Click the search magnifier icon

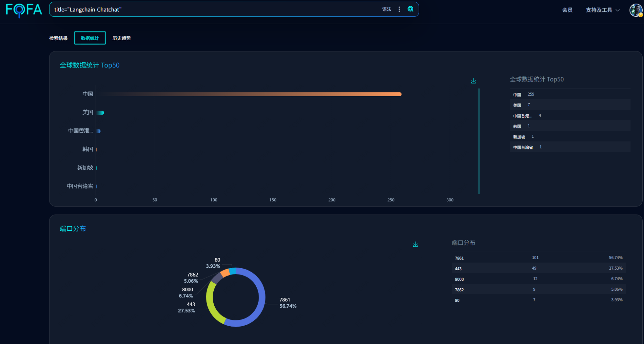[410, 9]
